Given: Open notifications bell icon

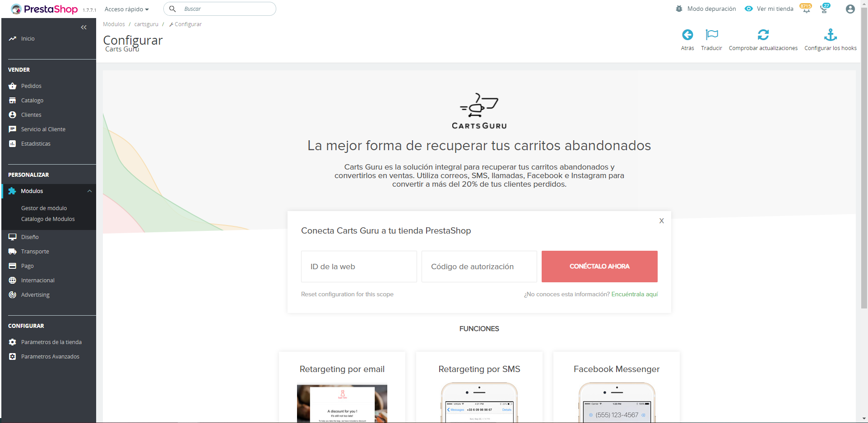Looking at the screenshot, I should pos(806,9).
